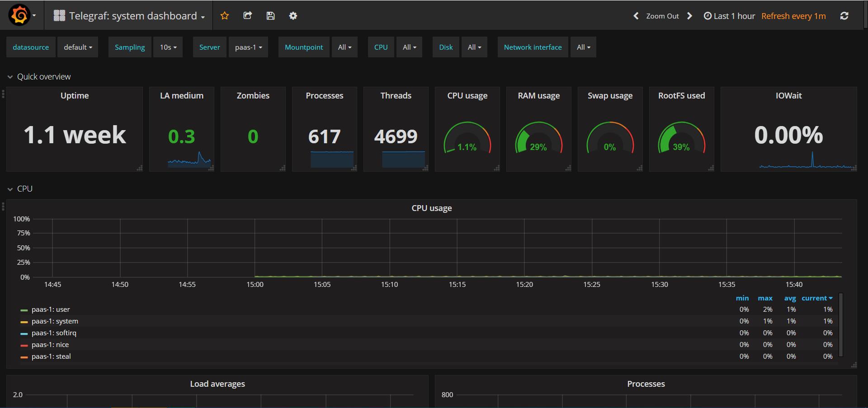
Task: Open the LA medium panel title menu
Action: coord(182,95)
